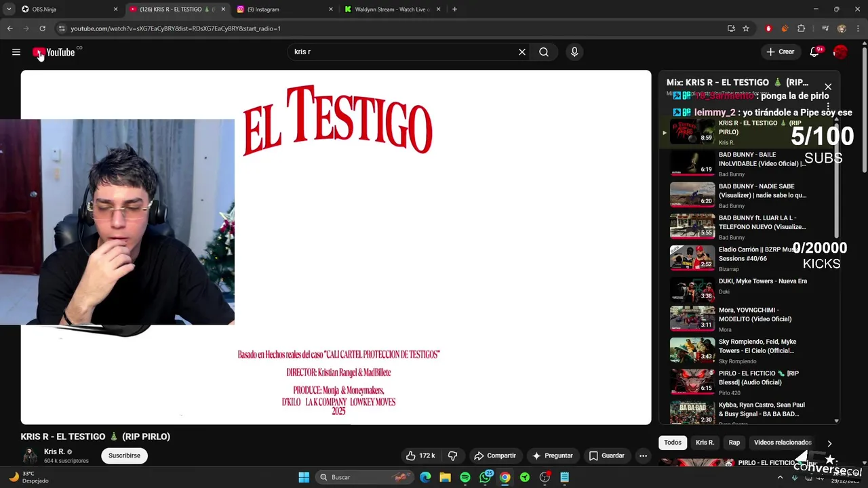Save video with Guardar button
Viewport: 868px width, 488px height.
click(607, 455)
